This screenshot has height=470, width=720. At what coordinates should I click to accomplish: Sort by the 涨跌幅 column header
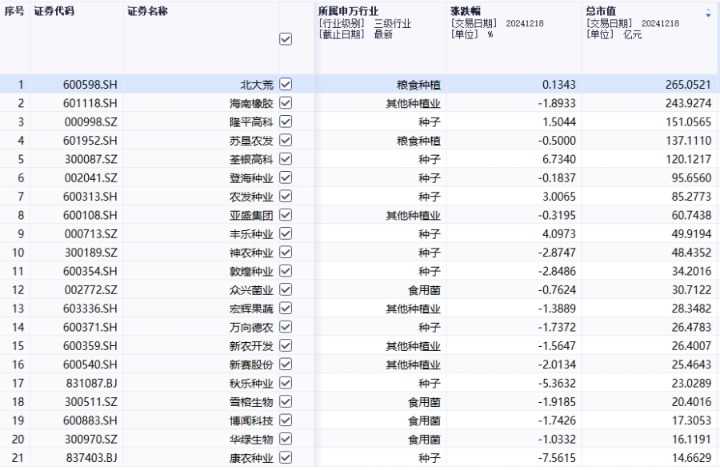click(x=467, y=9)
